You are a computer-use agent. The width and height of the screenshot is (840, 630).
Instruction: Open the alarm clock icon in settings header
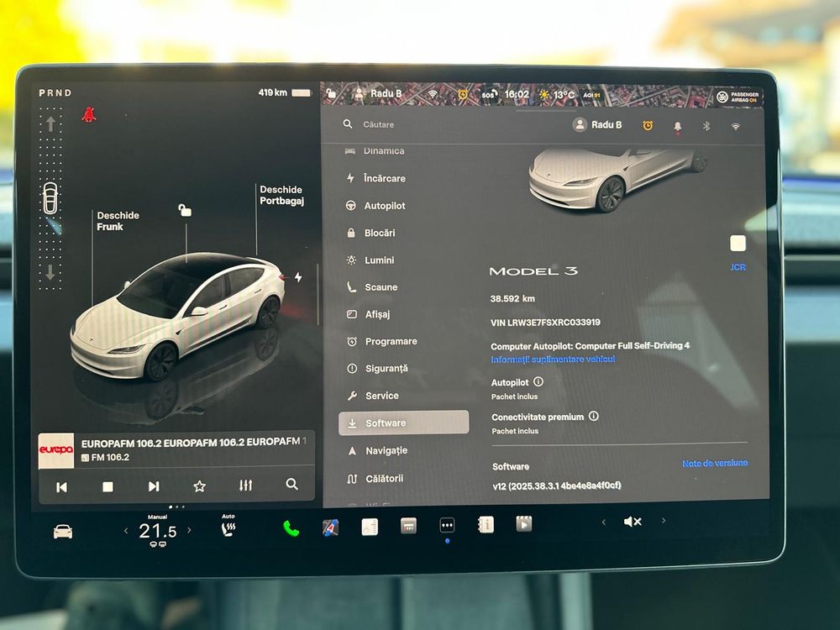pos(648,125)
